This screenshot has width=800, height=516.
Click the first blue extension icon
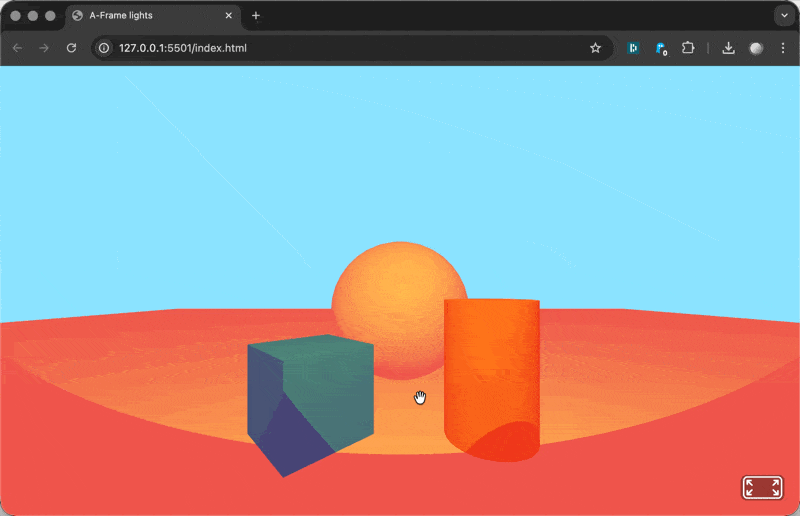tap(633, 48)
